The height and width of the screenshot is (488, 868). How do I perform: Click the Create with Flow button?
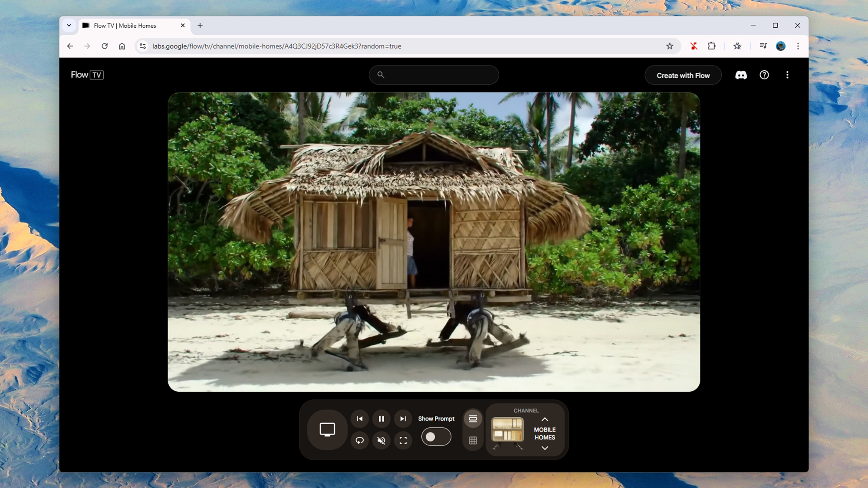[x=683, y=75]
